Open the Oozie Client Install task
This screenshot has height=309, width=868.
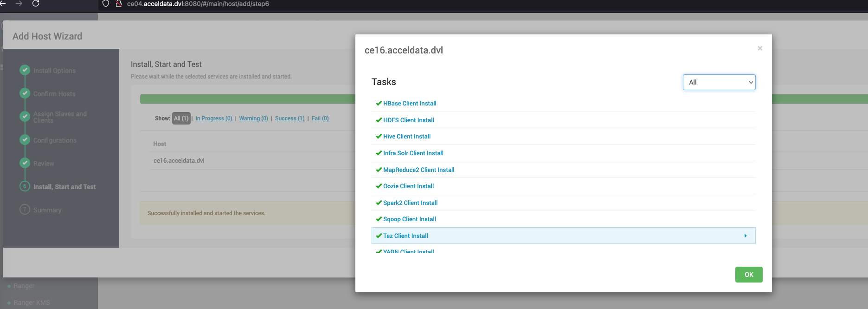pos(408,186)
